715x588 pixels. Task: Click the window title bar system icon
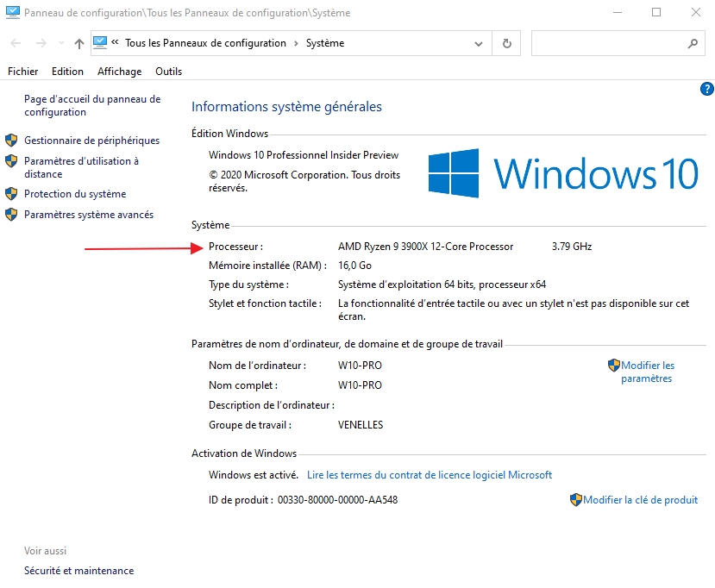(x=13, y=12)
